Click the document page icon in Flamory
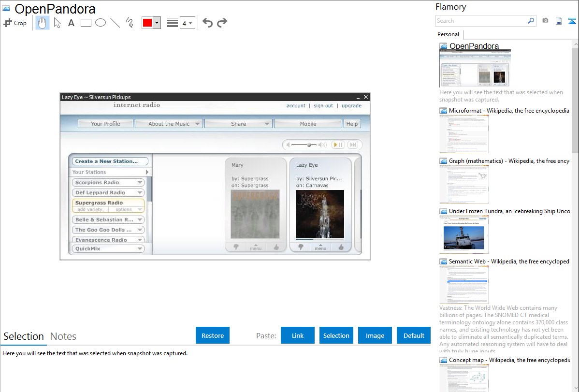The height and width of the screenshot is (392, 579). pos(559,21)
